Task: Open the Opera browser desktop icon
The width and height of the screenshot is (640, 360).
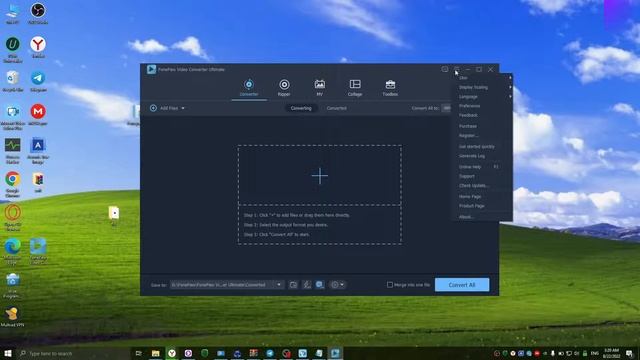Action: [13, 218]
